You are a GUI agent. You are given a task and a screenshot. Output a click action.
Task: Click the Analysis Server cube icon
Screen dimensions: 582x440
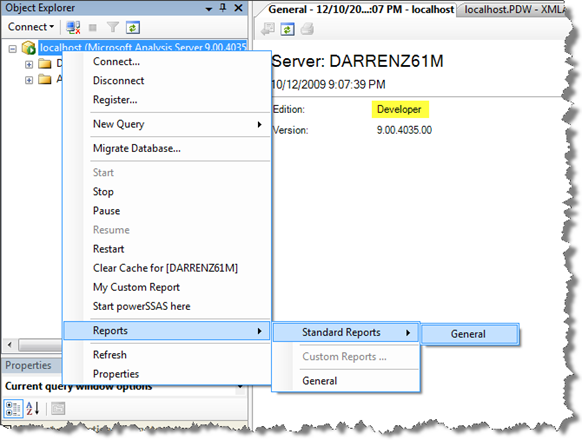(29, 48)
